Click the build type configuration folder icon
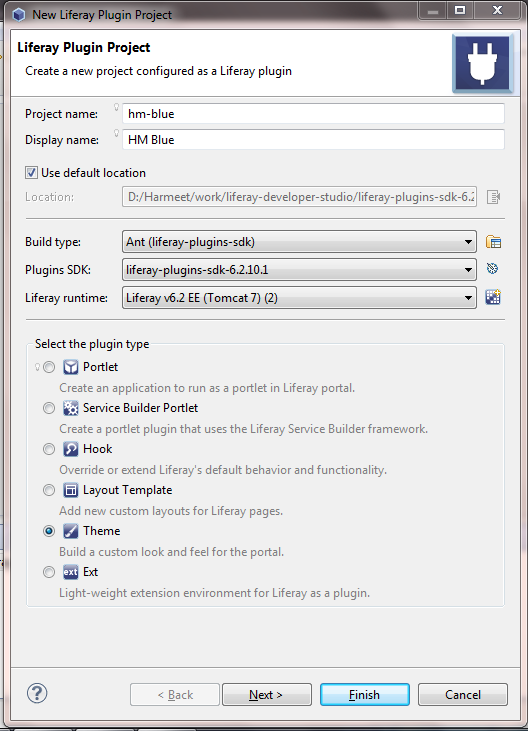Screen dimensions: 528x731 point(493,242)
